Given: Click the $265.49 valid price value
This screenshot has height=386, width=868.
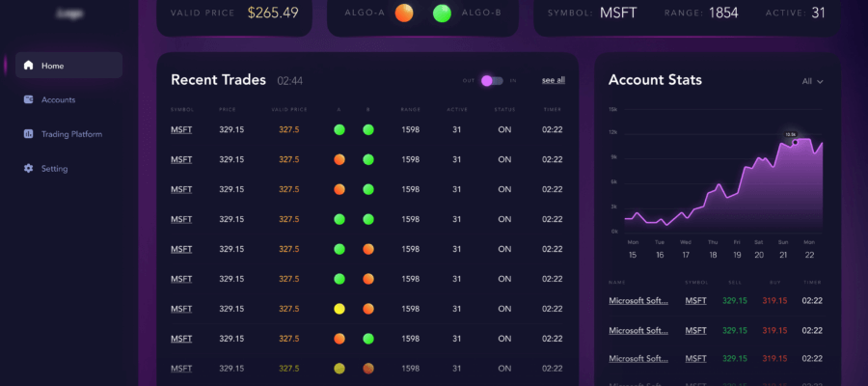Looking at the screenshot, I should tap(273, 13).
